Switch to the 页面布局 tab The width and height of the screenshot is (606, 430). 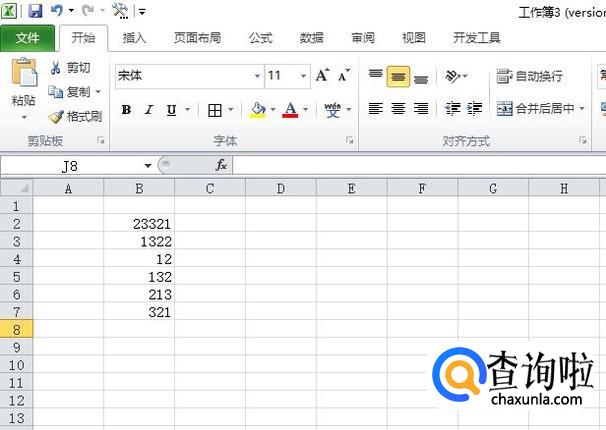[x=197, y=38]
